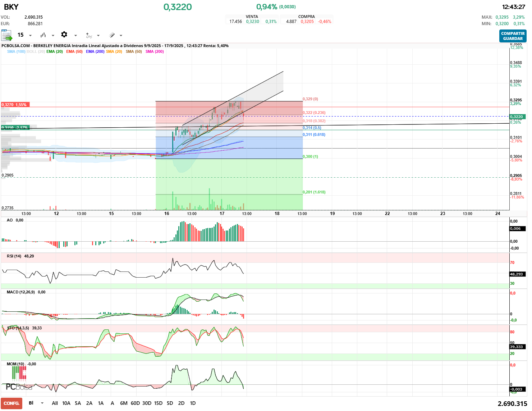Image resolution: width=532 pixels, height=411 pixels.
Task: Select the 15D time range
Action: click(x=158, y=403)
